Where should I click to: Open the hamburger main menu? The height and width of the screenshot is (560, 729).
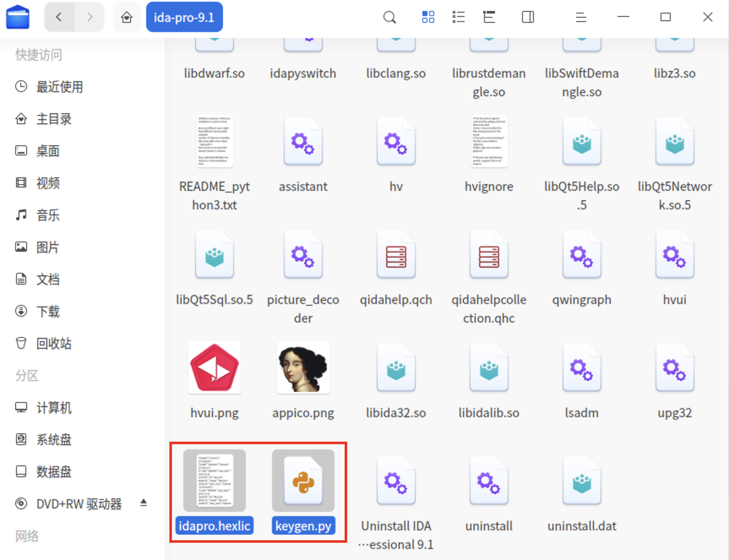pos(581,17)
